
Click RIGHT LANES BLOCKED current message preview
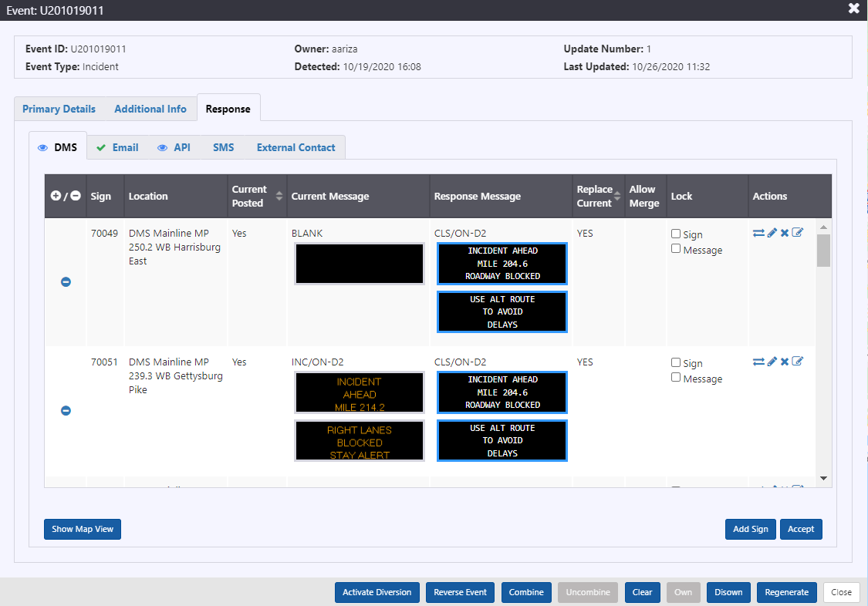point(360,441)
